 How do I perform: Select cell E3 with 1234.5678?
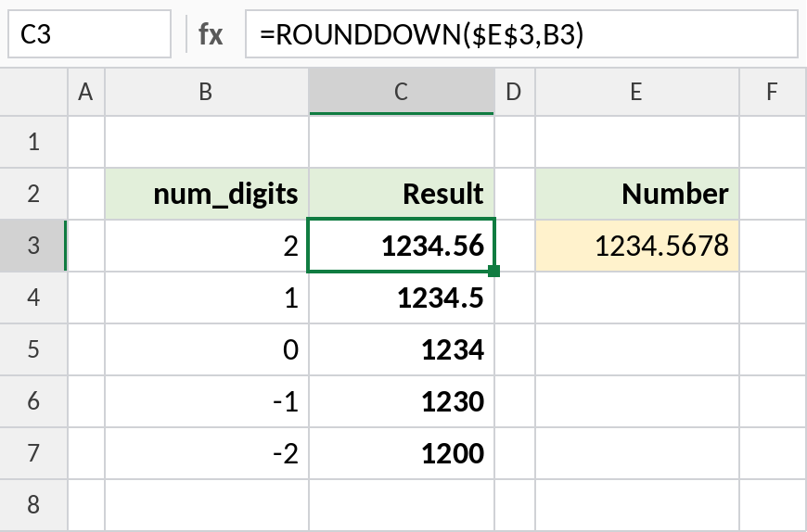[637, 246]
